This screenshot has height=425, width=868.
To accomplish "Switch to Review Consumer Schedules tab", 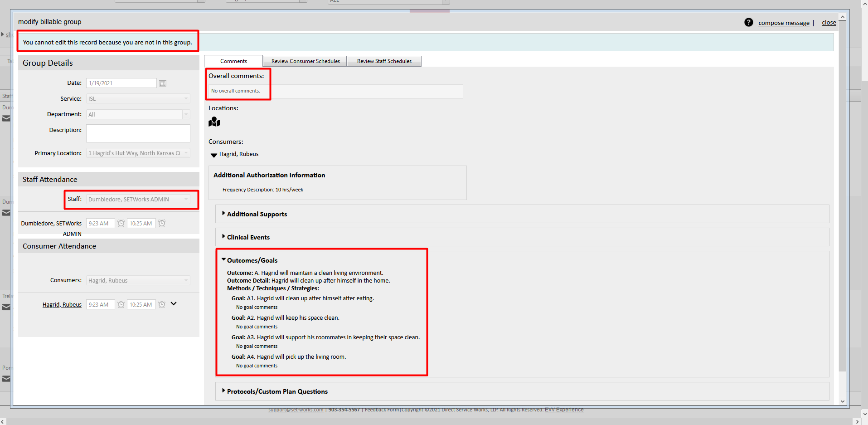I will (x=305, y=61).
